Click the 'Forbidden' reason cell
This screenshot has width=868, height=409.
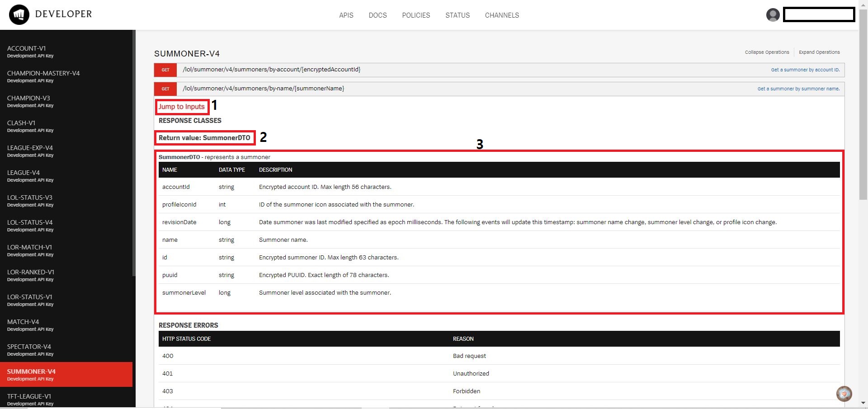467,391
